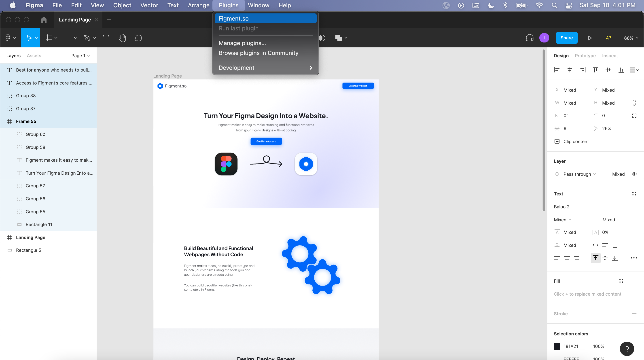644x360 pixels.
Task: Align selection to left
Action: 557,70
